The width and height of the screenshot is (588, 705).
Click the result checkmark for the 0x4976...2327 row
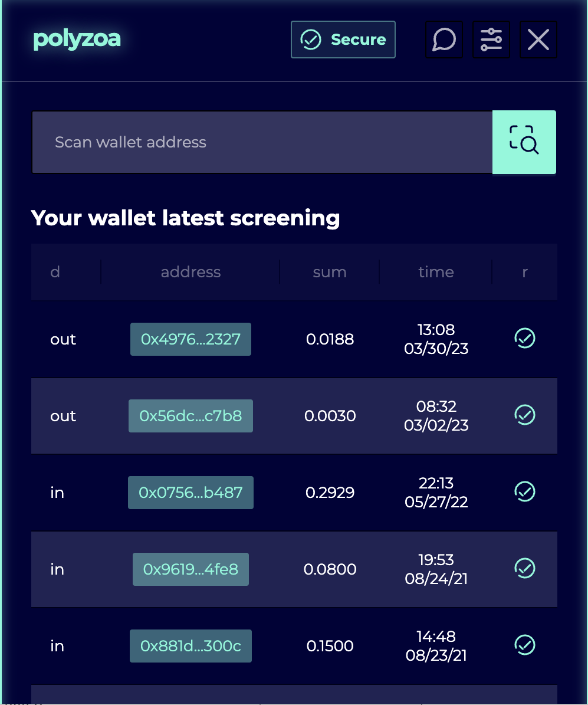click(x=525, y=339)
